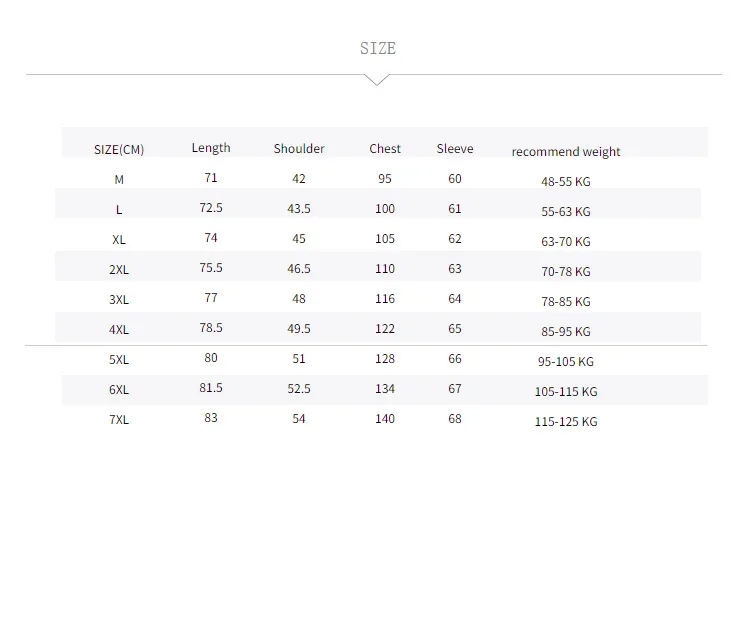Screen dimensions: 750x627
Task: Click the Length column header
Action: tap(211, 148)
